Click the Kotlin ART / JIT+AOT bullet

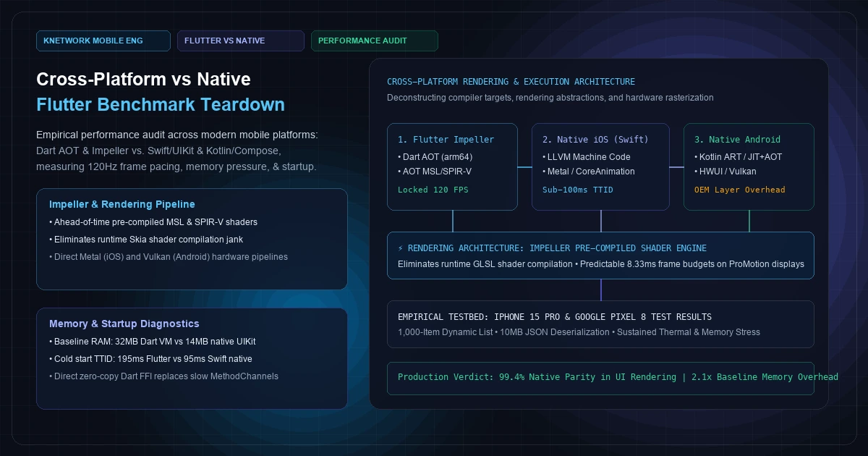click(738, 156)
